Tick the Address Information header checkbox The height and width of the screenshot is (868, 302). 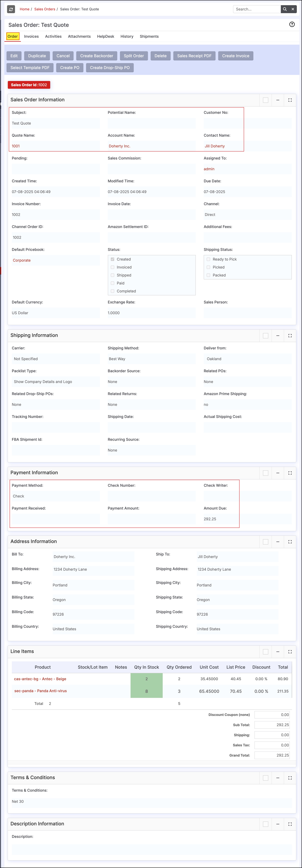pyautogui.click(x=266, y=542)
